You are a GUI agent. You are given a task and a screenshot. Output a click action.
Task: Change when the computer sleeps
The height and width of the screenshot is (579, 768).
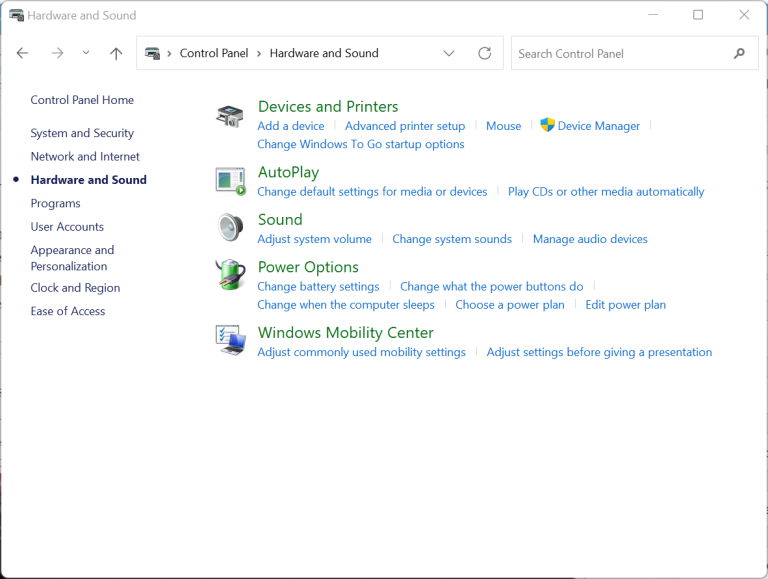click(x=345, y=305)
